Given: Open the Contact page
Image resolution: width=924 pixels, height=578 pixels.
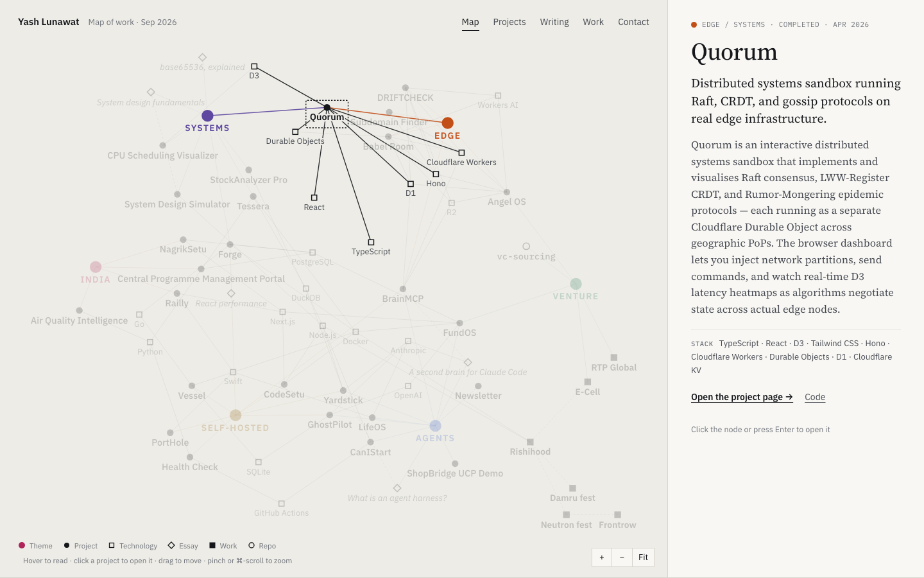Looking at the screenshot, I should coord(633,22).
